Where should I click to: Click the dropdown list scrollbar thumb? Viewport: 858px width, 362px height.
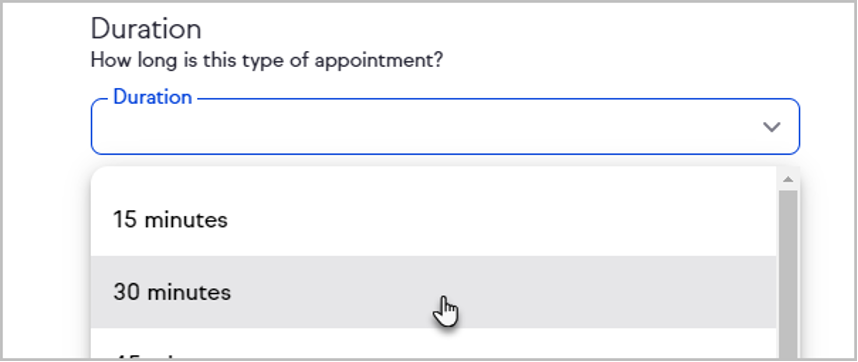click(788, 274)
